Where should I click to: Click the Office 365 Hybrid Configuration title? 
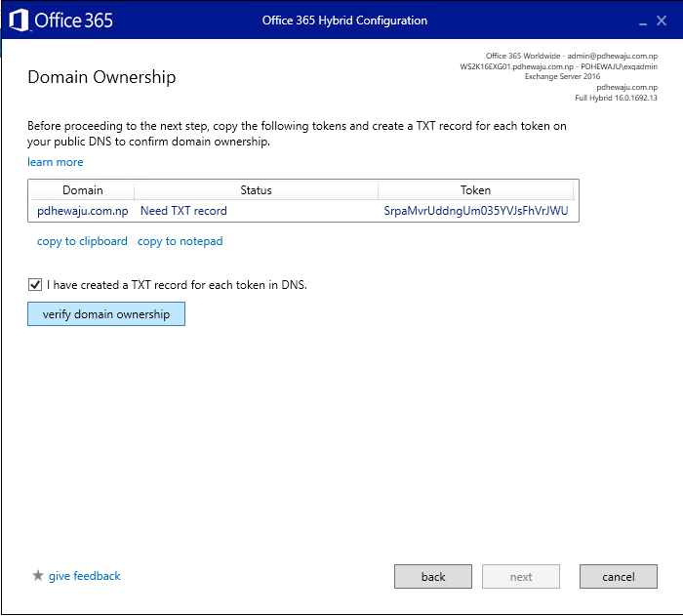pyautogui.click(x=344, y=21)
